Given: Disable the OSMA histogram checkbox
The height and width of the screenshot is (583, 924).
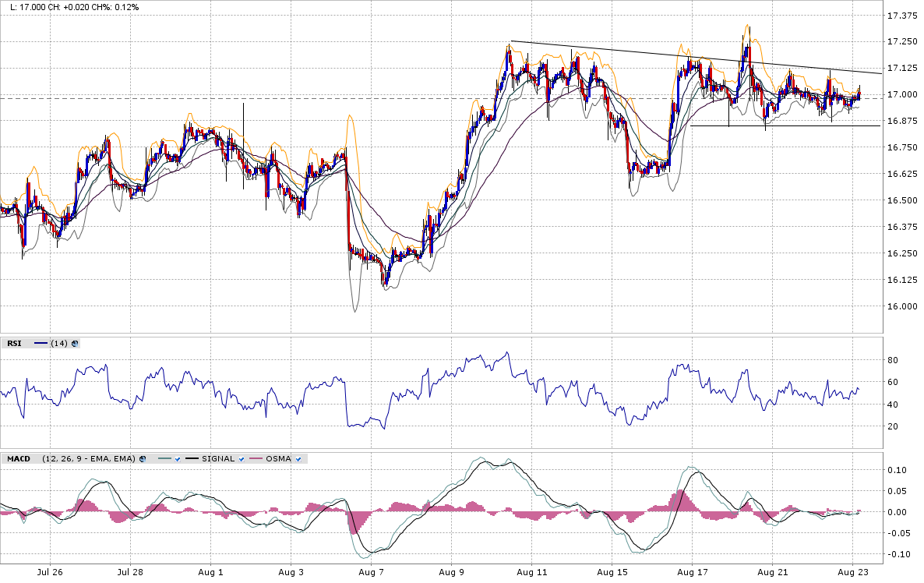Looking at the screenshot, I should 298,459.
